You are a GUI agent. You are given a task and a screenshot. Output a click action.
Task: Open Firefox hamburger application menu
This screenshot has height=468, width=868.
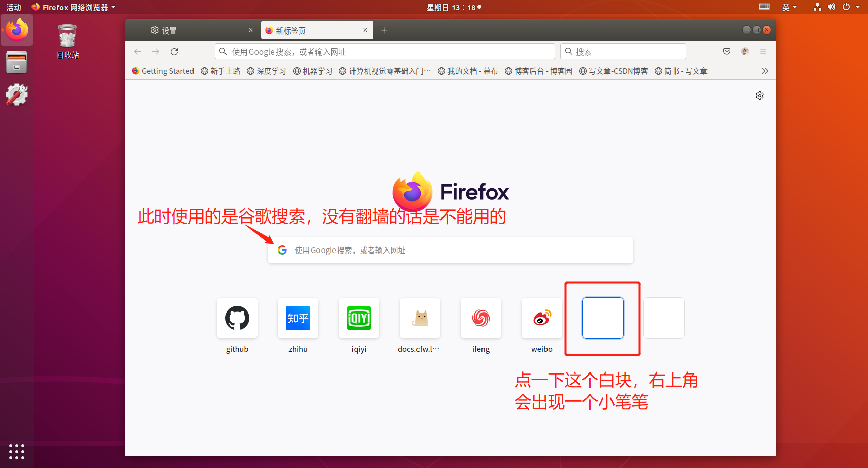(x=763, y=51)
